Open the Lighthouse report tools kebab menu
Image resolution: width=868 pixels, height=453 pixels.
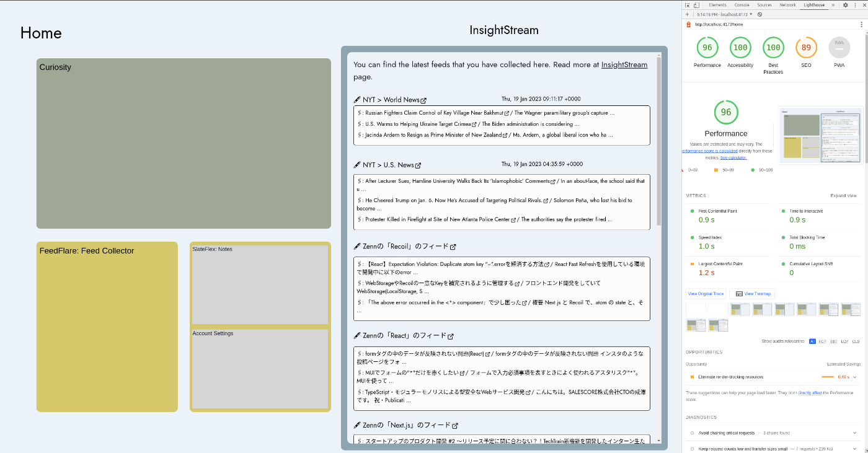[861, 24]
